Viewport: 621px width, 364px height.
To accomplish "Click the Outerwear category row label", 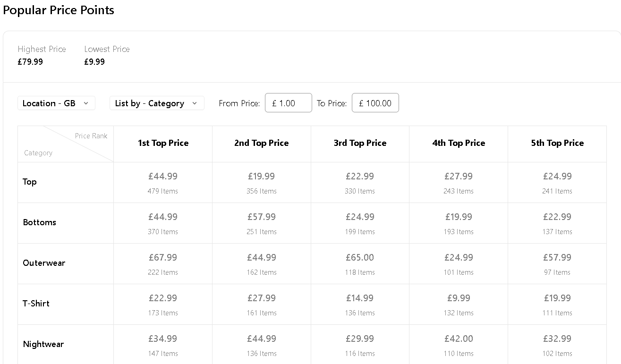I will 44,263.
